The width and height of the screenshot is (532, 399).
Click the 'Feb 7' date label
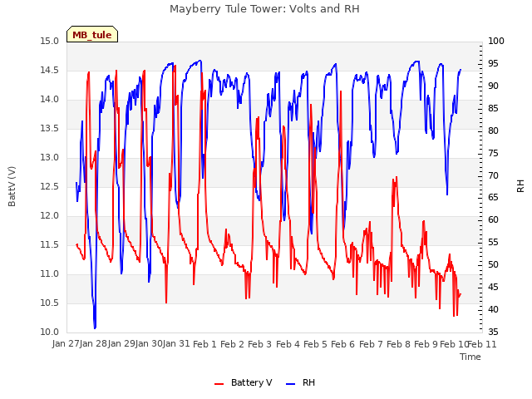pos(371,344)
